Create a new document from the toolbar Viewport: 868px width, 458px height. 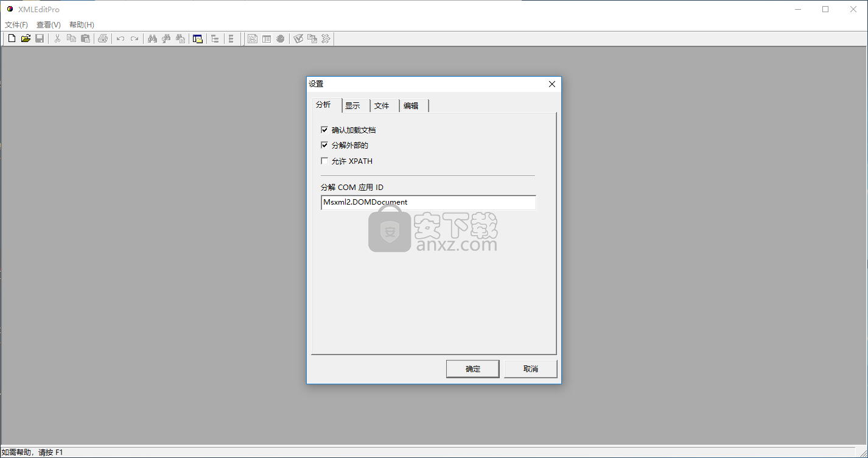[12, 39]
